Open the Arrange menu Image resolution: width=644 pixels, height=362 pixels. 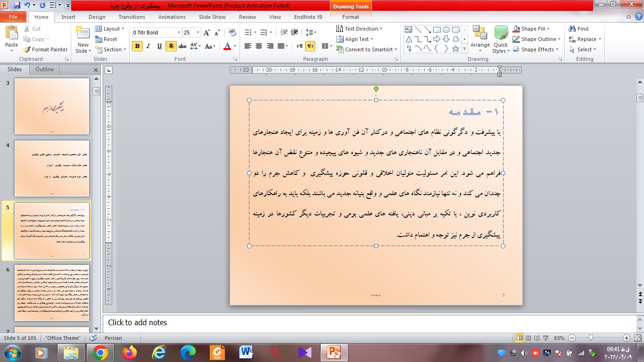(x=480, y=39)
